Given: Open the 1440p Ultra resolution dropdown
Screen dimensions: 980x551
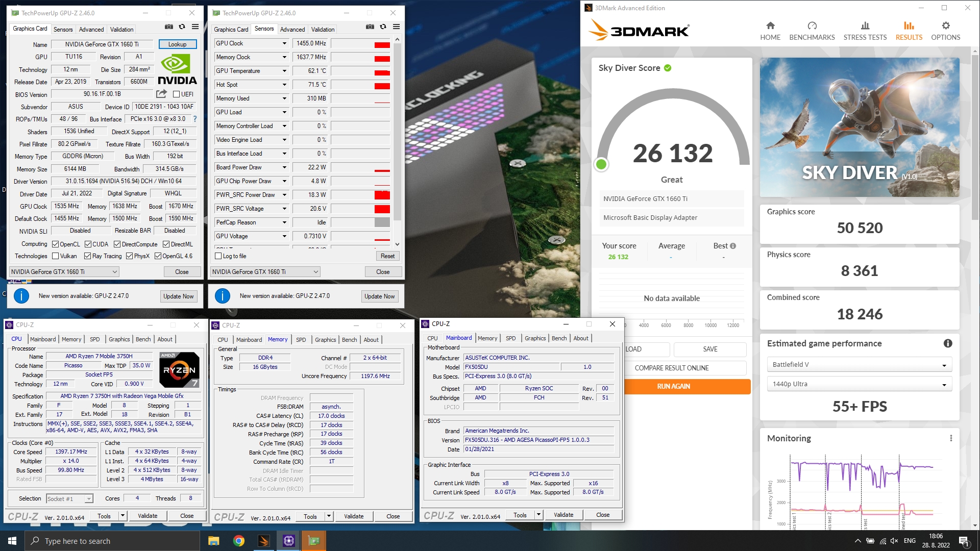Looking at the screenshot, I should pyautogui.click(x=859, y=384).
